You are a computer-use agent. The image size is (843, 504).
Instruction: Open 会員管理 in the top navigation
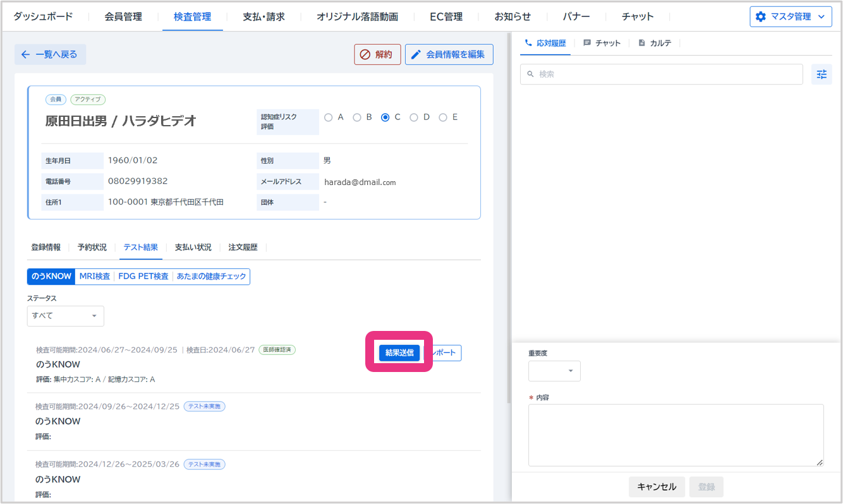(123, 16)
